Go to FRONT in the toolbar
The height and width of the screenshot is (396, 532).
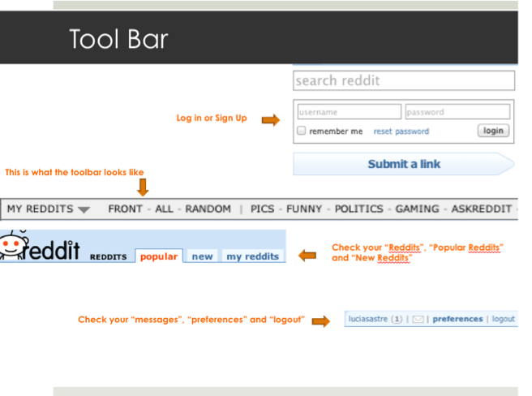125,209
